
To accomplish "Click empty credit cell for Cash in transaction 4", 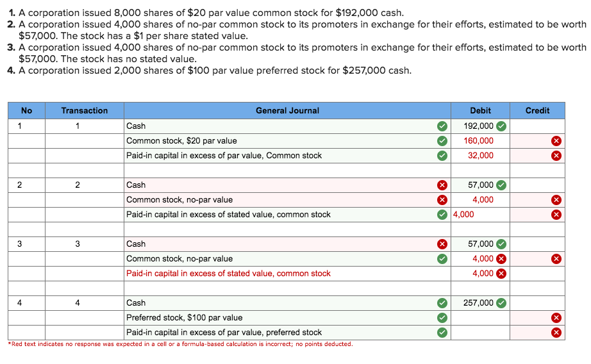I will click(538, 303).
